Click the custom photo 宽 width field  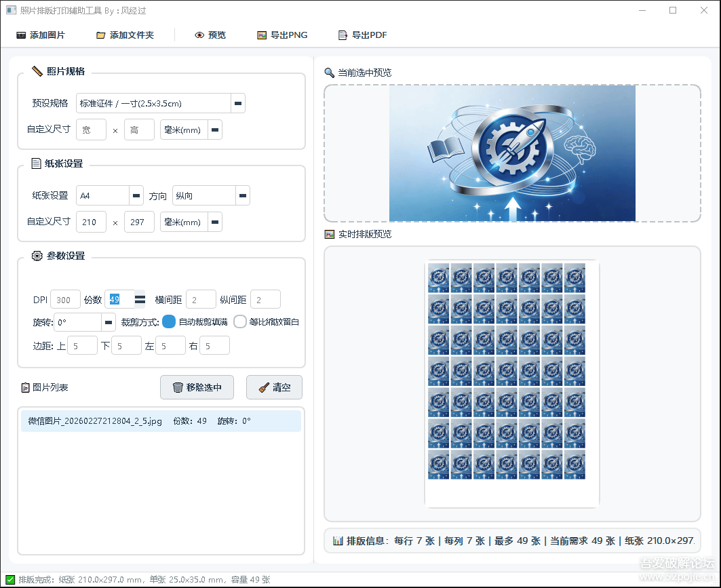(91, 130)
